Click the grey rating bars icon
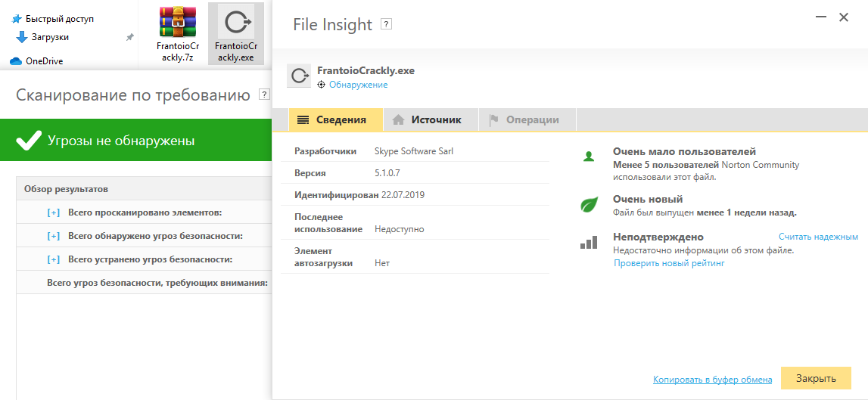This screenshot has height=400, width=868. (x=589, y=242)
